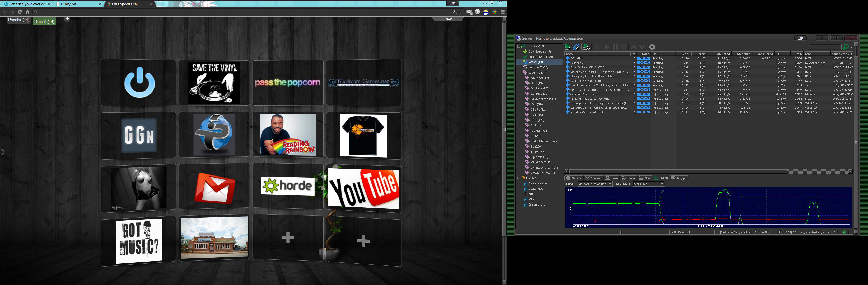
Task: Open the Show Upload & Download dropdown
Action: click(595, 184)
